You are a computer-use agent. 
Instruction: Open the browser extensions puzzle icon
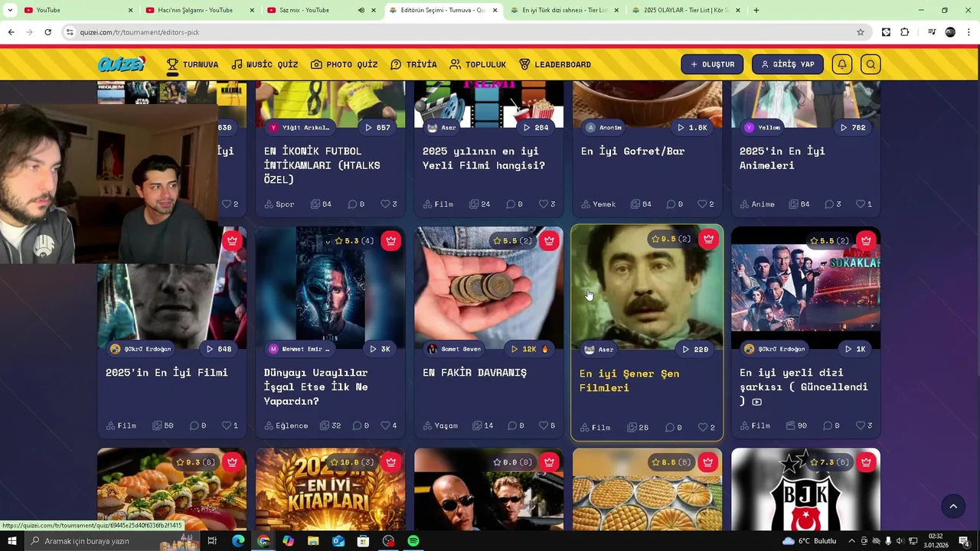click(905, 32)
